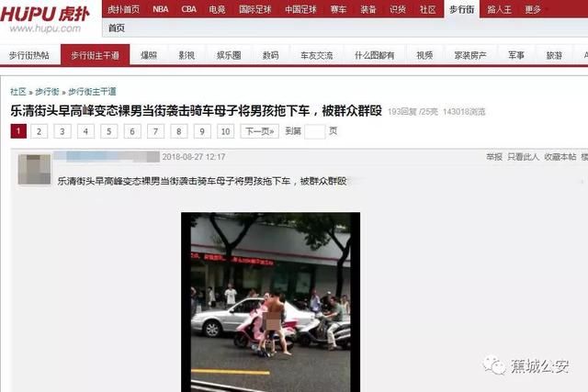Switch to 视频 tab
Viewport: 588px width, 392px height.
tap(424, 55)
